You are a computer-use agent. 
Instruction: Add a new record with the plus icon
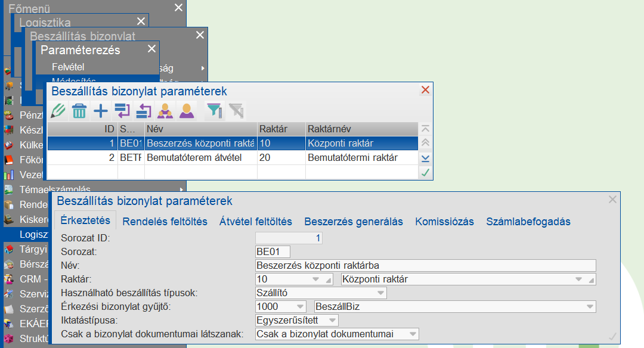(x=101, y=111)
